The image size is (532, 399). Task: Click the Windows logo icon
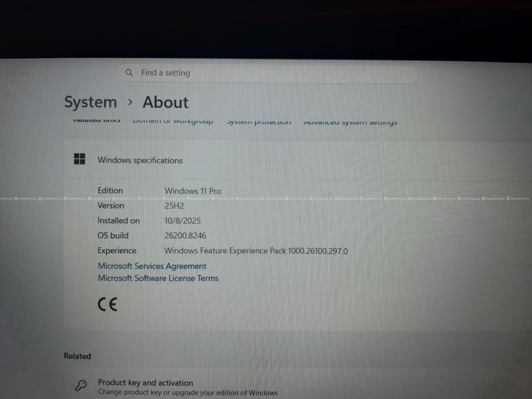pos(79,159)
